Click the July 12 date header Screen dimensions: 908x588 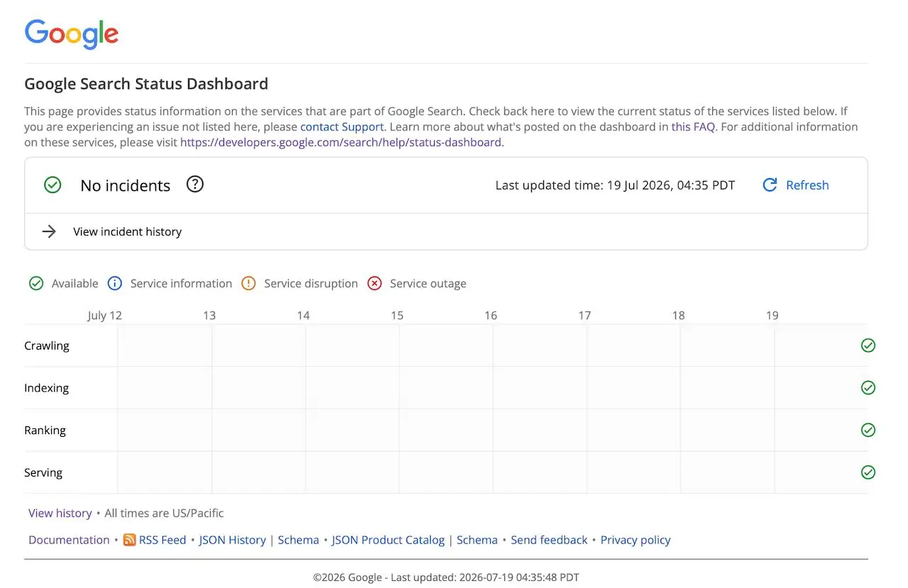pyautogui.click(x=105, y=315)
